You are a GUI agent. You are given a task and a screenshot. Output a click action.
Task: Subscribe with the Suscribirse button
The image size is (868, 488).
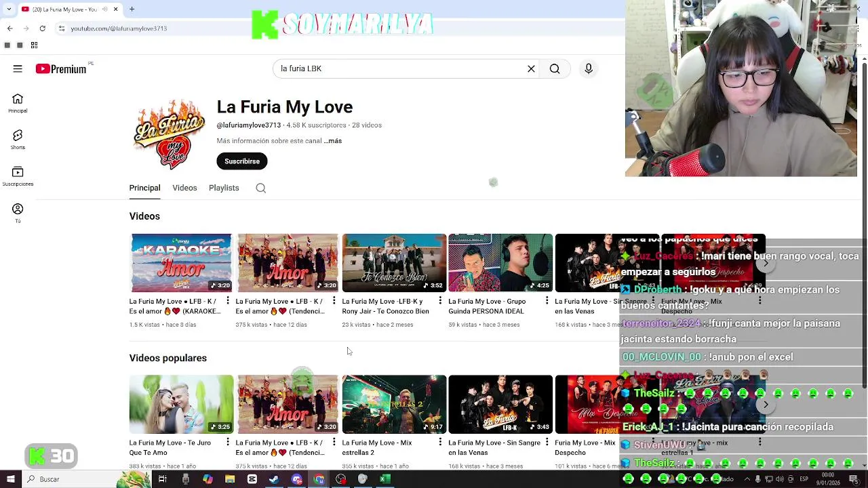pyautogui.click(x=242, y=161)
